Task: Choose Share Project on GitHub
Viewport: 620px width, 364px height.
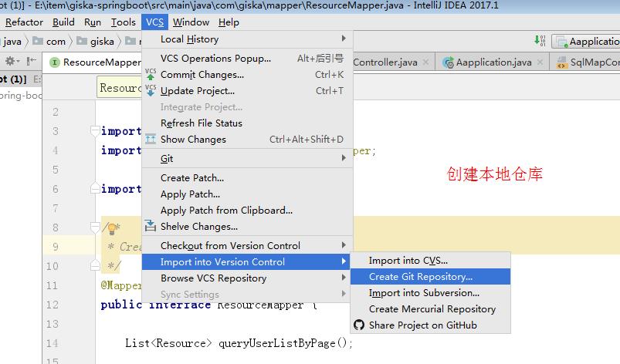Action: coord(431,325)
